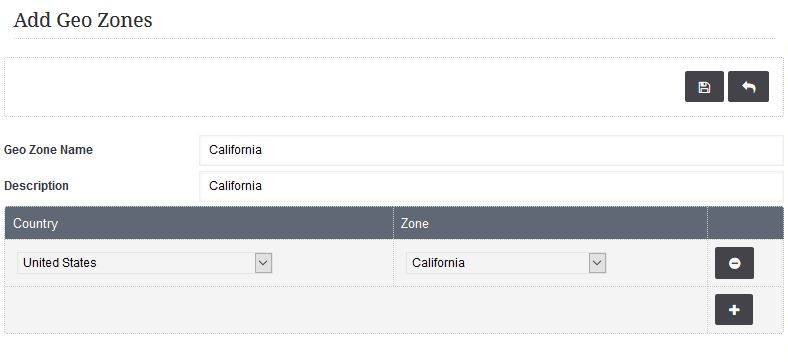Open the Country dropdown arrow

[x=263, y=263]
